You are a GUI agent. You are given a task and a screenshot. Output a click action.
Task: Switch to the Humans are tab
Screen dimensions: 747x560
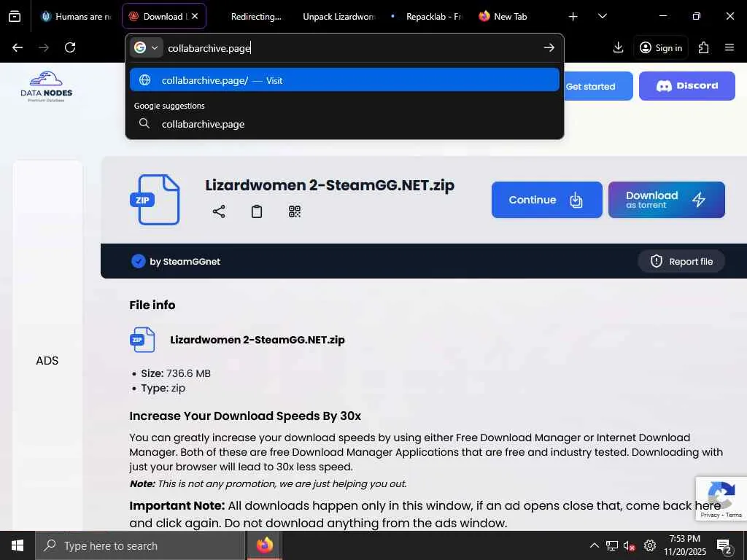(76, 17)
